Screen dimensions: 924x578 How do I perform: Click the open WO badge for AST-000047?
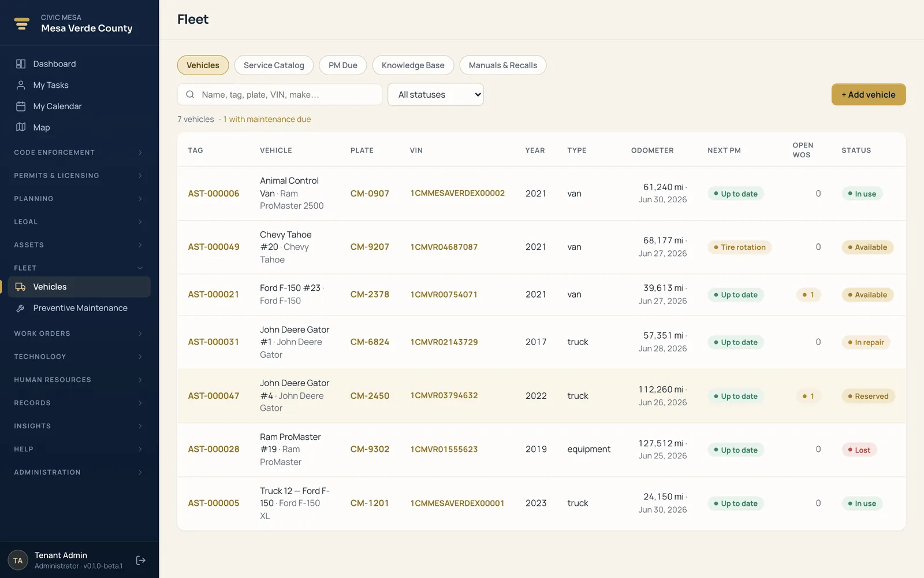coord(808,396)
